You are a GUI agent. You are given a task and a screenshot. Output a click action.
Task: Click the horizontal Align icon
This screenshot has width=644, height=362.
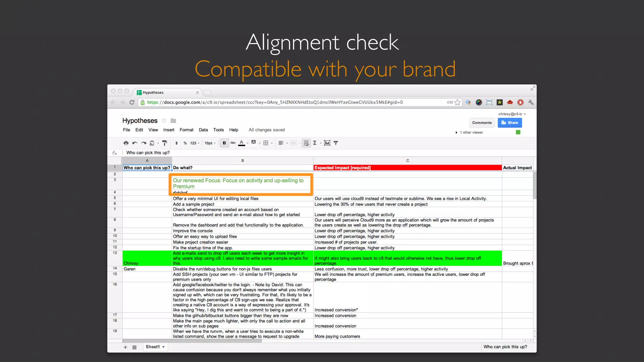tap(281, 143)
